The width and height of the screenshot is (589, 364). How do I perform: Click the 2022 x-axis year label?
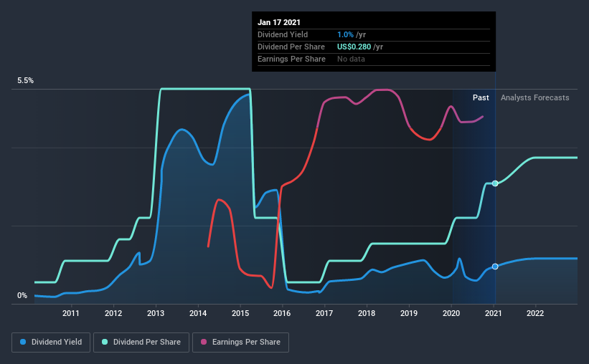535,313
